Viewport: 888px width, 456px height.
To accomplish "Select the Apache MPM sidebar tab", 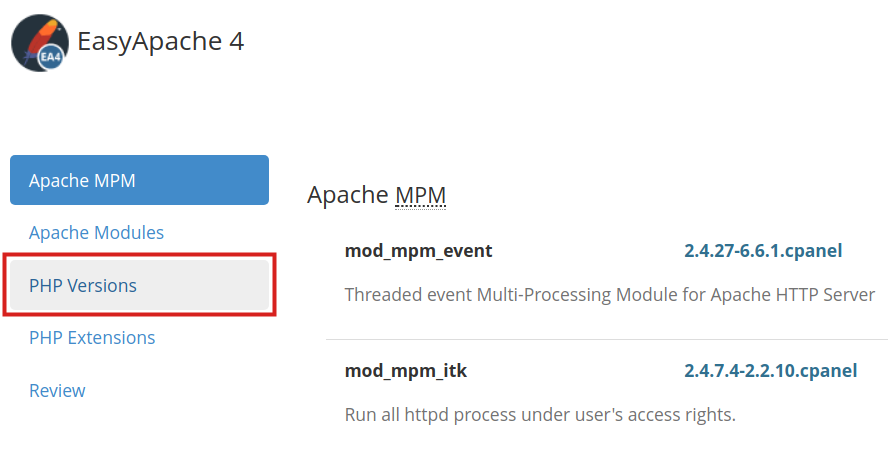I will click(139, 180).
